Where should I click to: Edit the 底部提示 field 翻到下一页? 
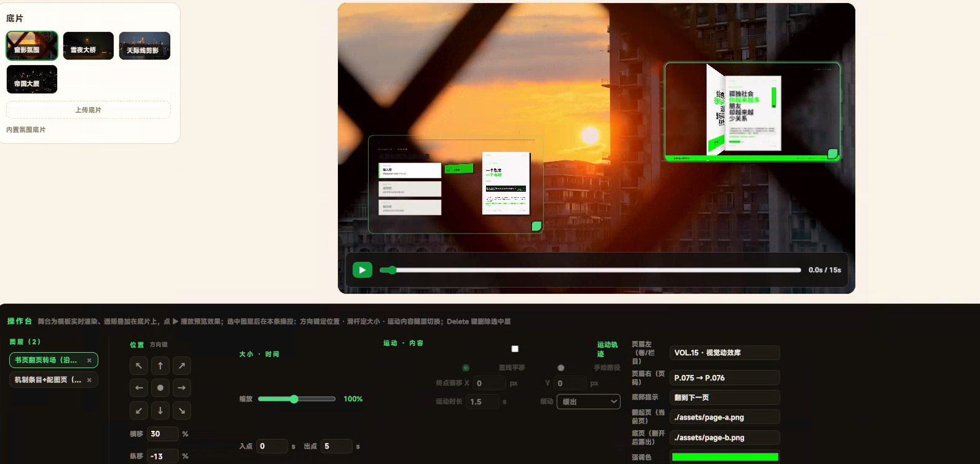pos(725,398)
